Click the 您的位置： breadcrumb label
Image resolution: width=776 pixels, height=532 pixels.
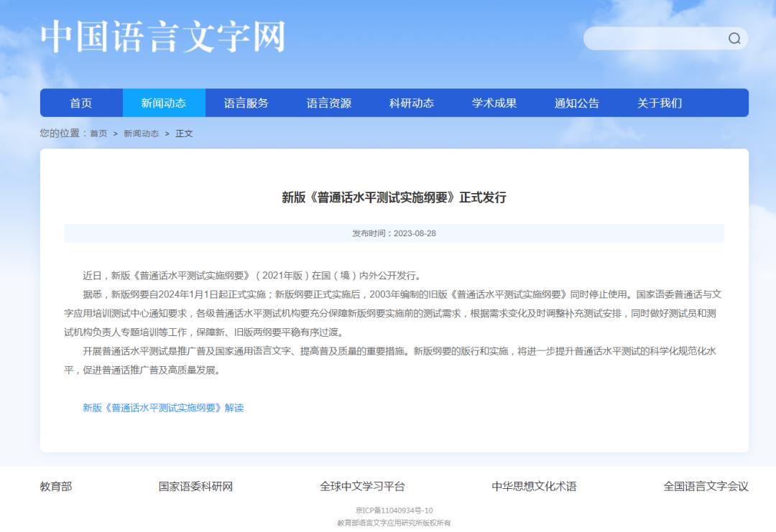(64, 134)
